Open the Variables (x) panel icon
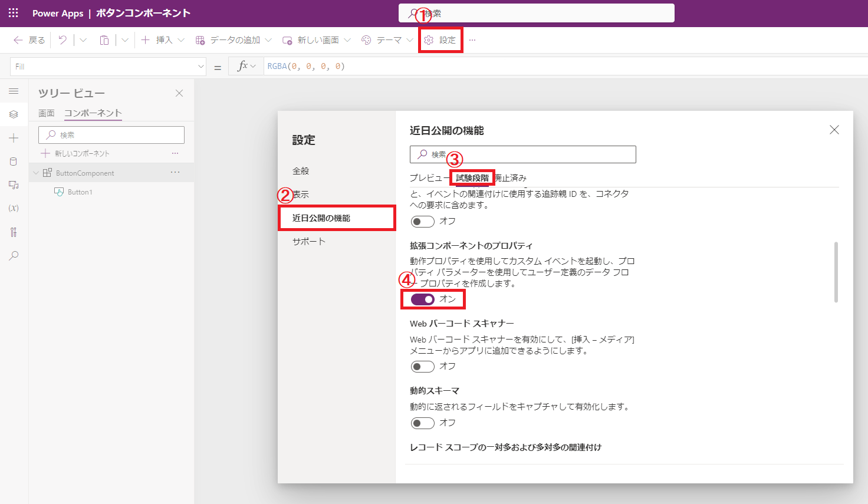The image size is (868, 504). click(x=14, y=207)
